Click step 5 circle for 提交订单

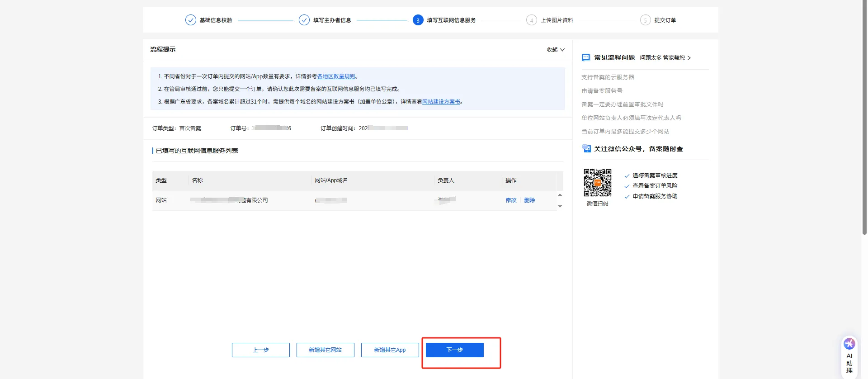click(645, 20)
